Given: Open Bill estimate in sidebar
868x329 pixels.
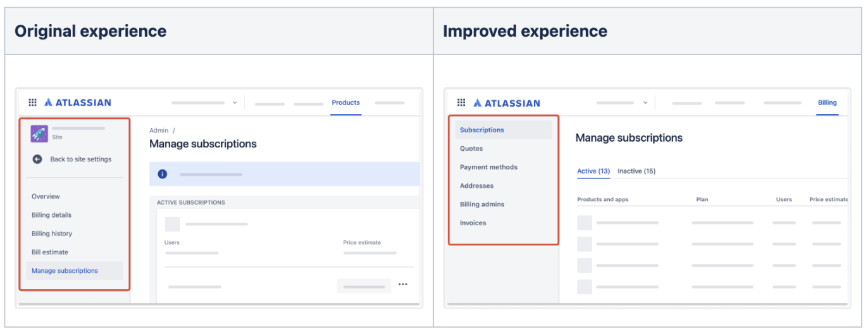Looking at the screenshot, I should click(x=50, y=252).
